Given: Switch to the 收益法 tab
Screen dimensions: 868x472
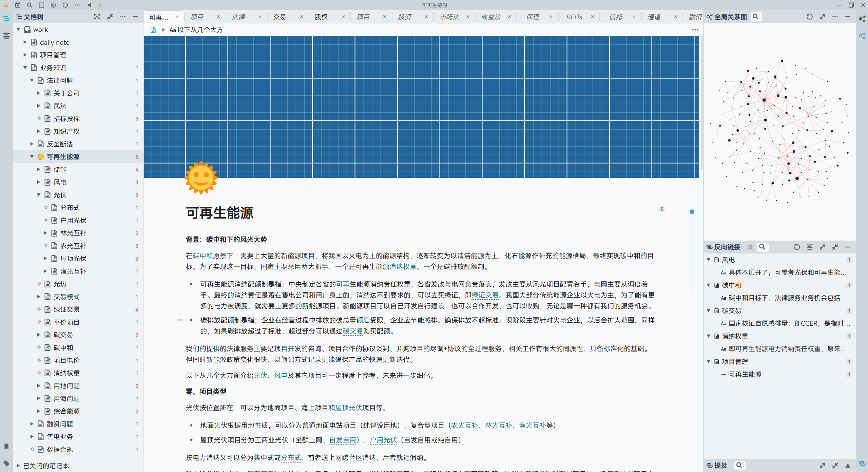Looking at the screenshot, I should [491, 17].
